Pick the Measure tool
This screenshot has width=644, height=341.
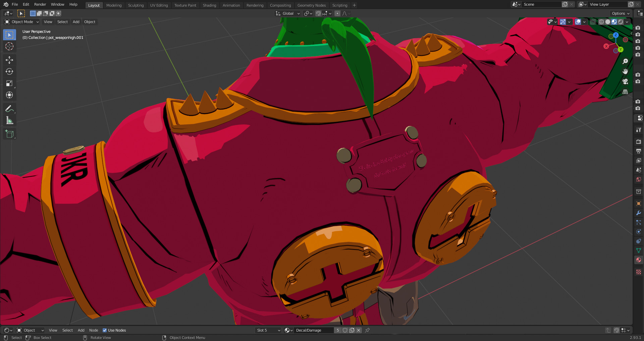pyautogui.click(x=9, y=120)
